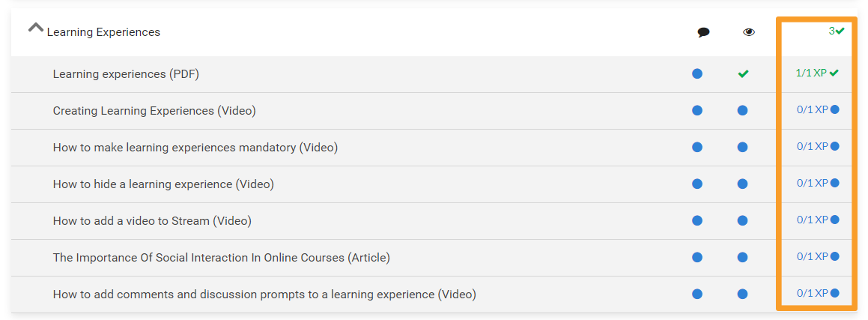Open How to add a video to Stream
Viewport: 868px width, 320px height.
[152, 221]
